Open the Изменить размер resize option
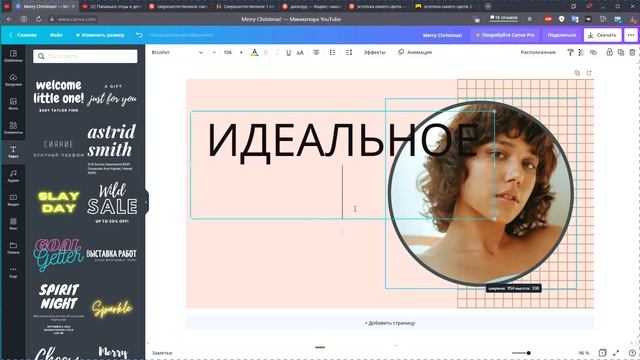The height and width of the screenshot is (360, 640). point(100,35)
